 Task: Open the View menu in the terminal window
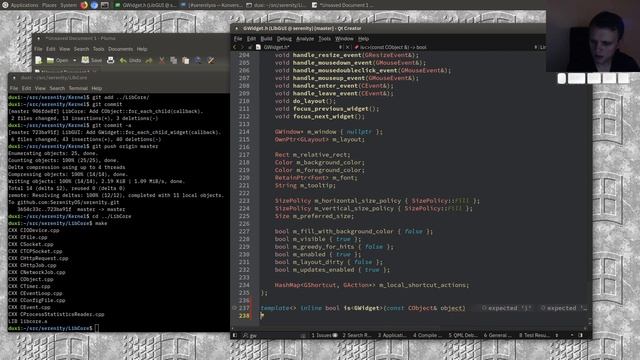(40, 88)
